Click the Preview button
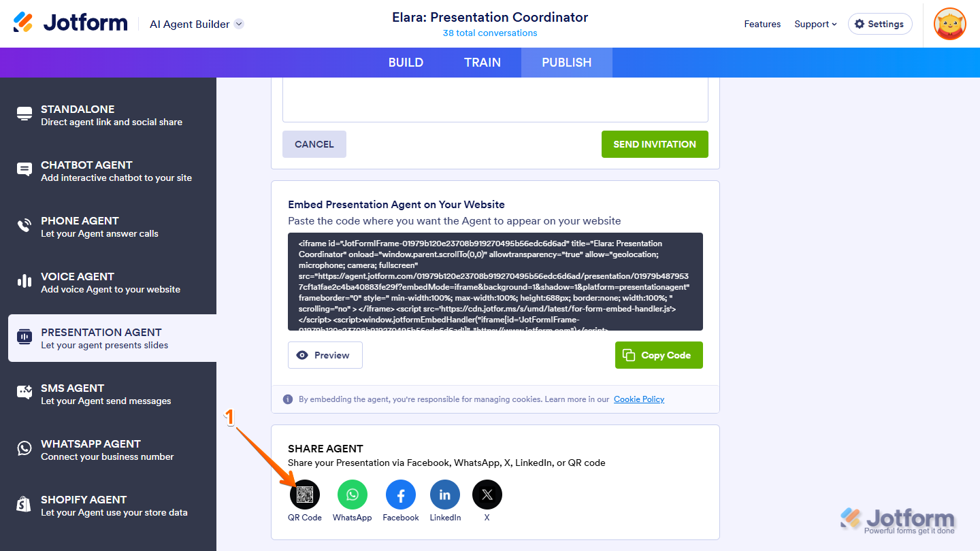 tap(325, 355)
